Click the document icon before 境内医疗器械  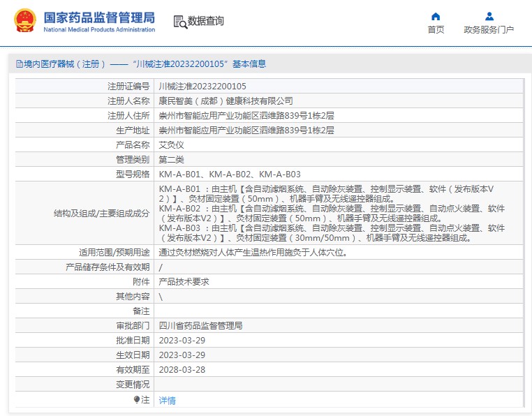pyautogui.click(x=20, y=64)
